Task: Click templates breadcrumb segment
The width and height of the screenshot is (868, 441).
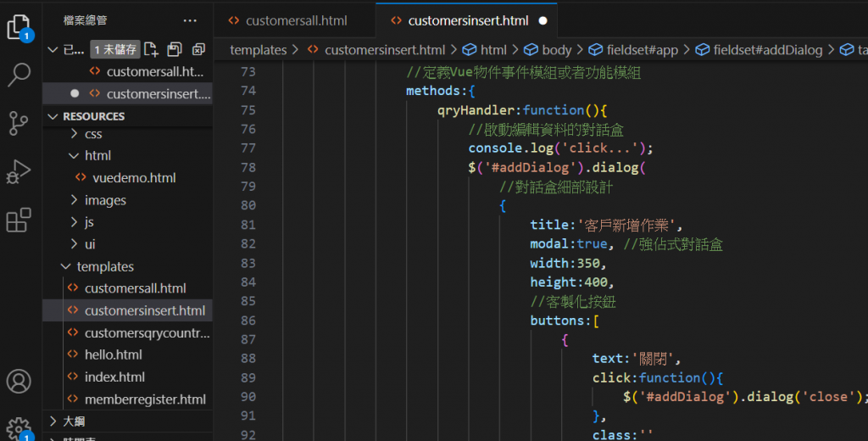Action: point(258,50)
